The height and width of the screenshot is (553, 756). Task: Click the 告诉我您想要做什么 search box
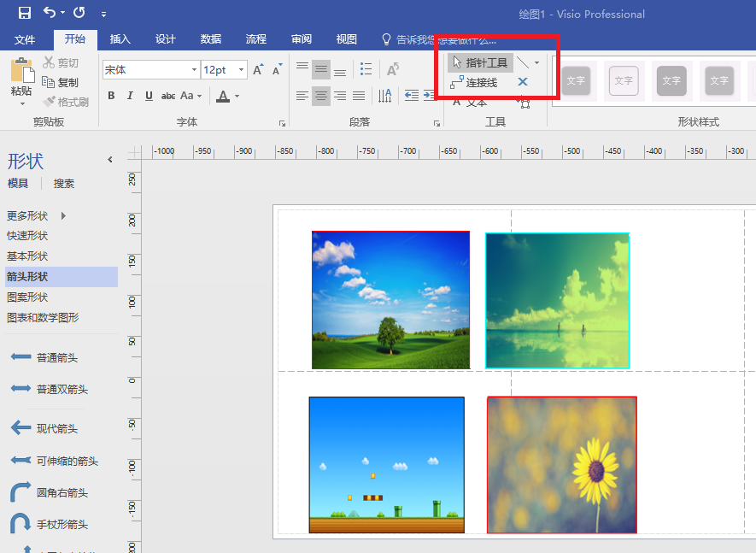click(439, 39)
